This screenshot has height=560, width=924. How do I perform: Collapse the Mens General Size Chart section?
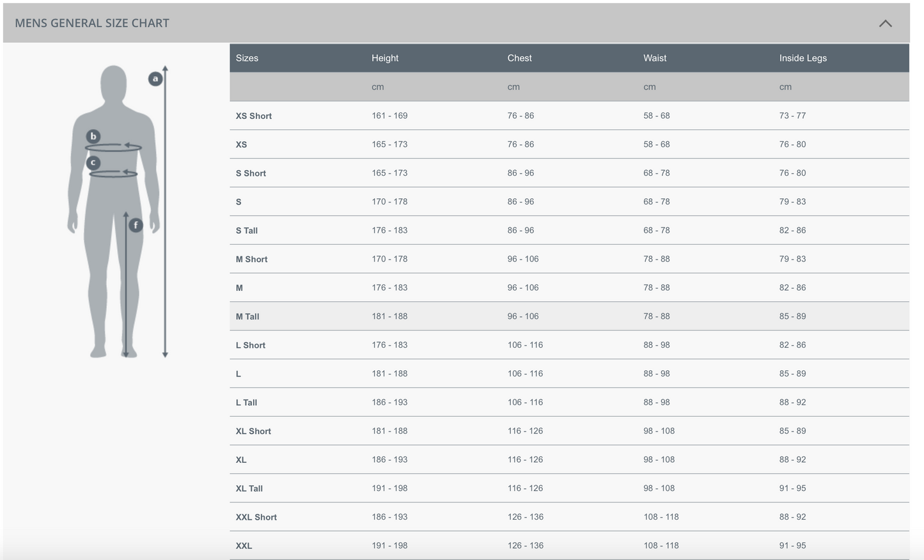coord(885,23)
